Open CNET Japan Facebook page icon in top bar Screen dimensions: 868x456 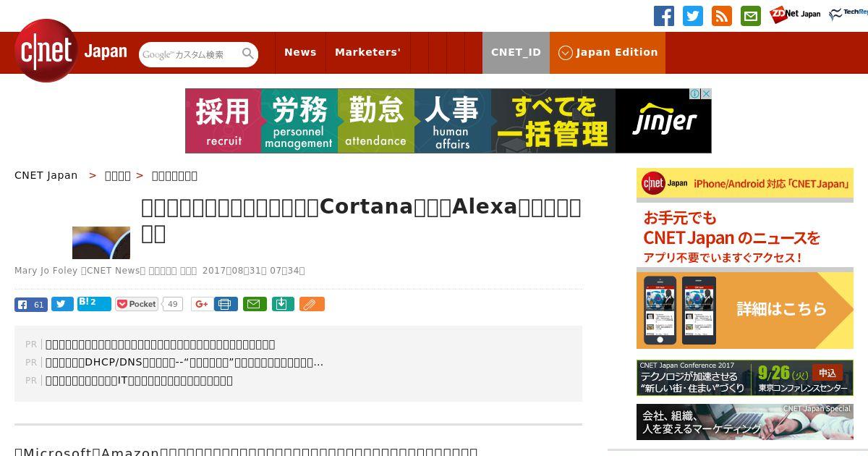664,16
